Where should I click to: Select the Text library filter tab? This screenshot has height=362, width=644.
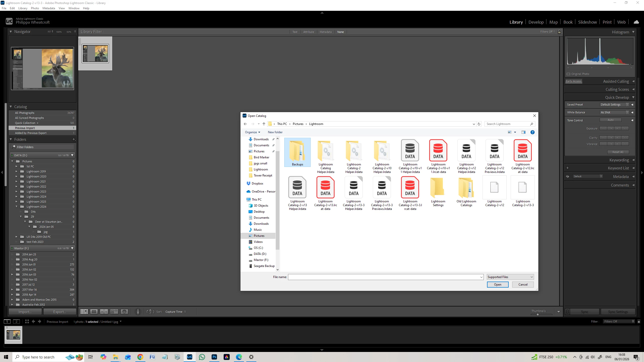tap(295, 32)
